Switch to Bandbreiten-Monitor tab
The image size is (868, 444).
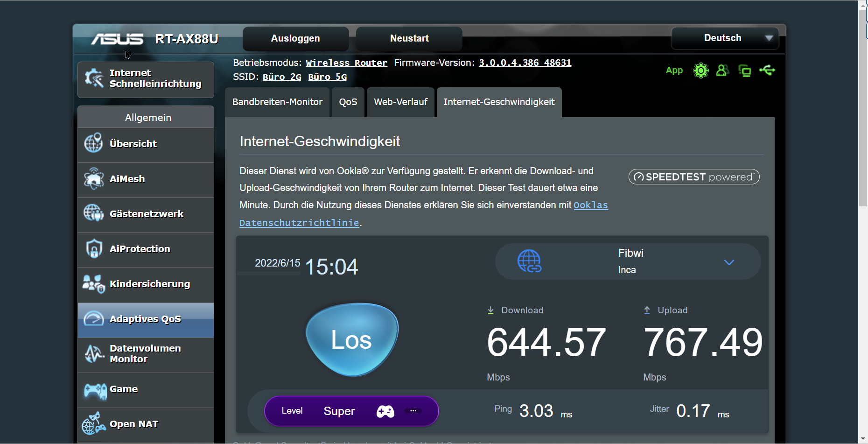click(277, 102)
